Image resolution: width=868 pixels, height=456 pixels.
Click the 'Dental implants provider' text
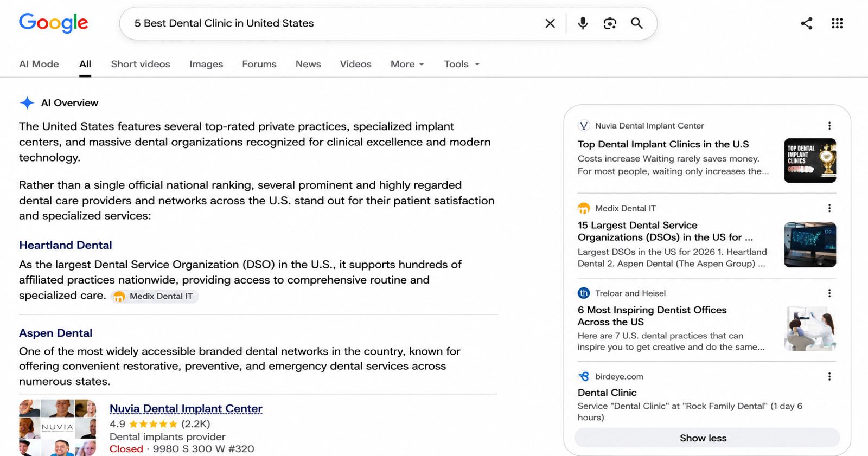(168, 436)
